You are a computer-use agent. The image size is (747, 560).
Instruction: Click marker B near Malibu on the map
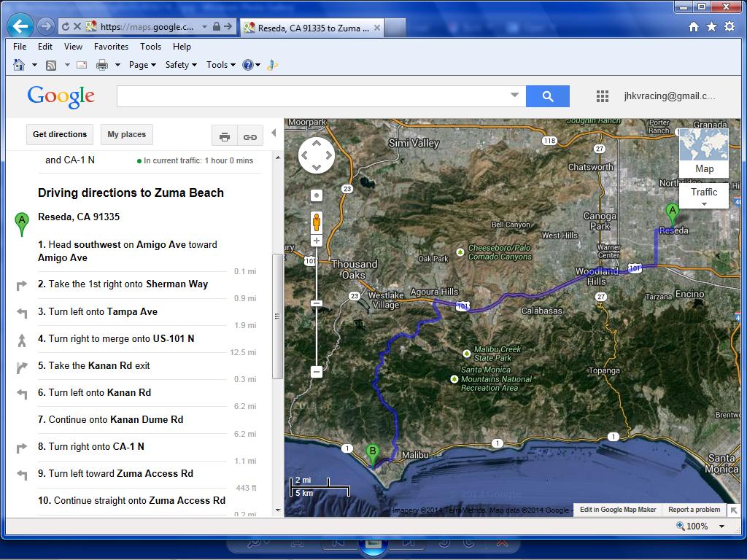click(373, 454)
